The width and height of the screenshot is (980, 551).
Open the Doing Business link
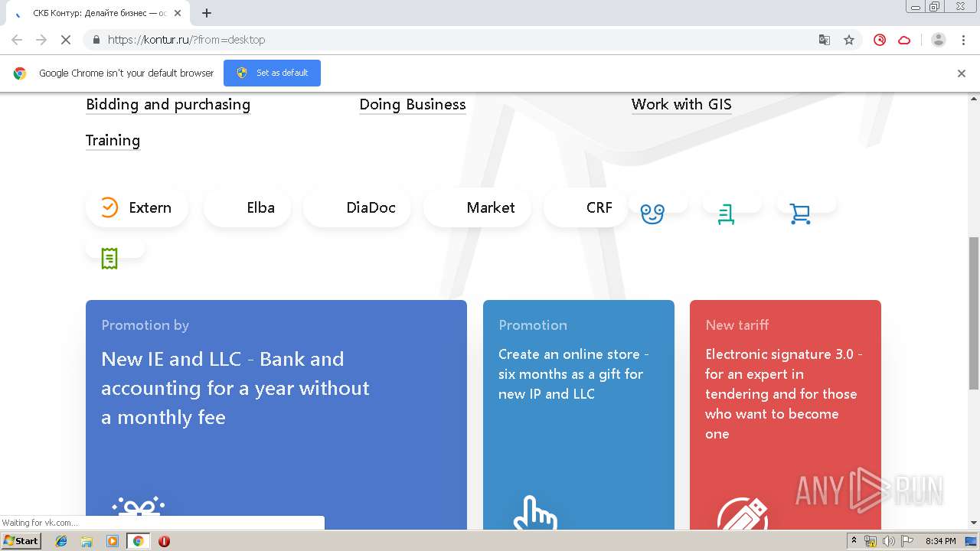pos(413,104)
